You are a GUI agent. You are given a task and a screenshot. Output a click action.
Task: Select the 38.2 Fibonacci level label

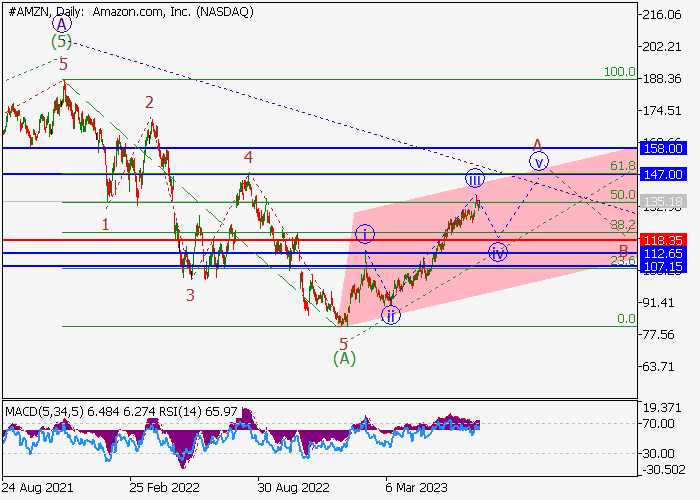click(623, 225)
